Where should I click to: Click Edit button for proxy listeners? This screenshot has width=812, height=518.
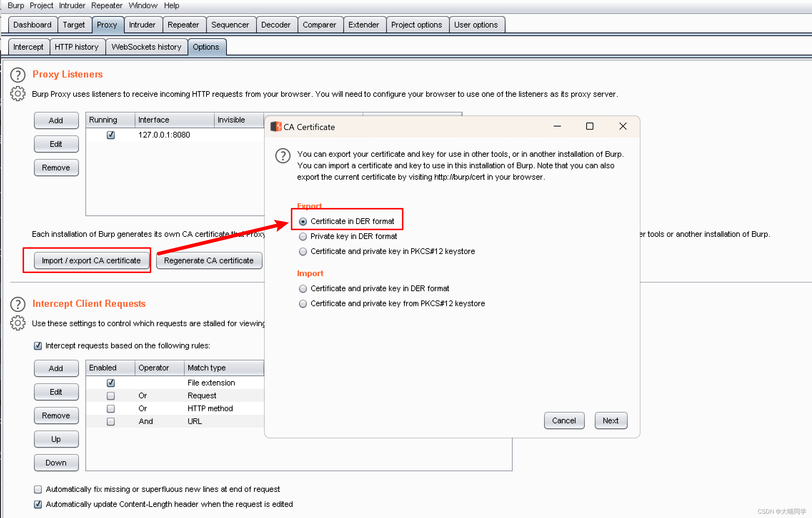(56, 144)
